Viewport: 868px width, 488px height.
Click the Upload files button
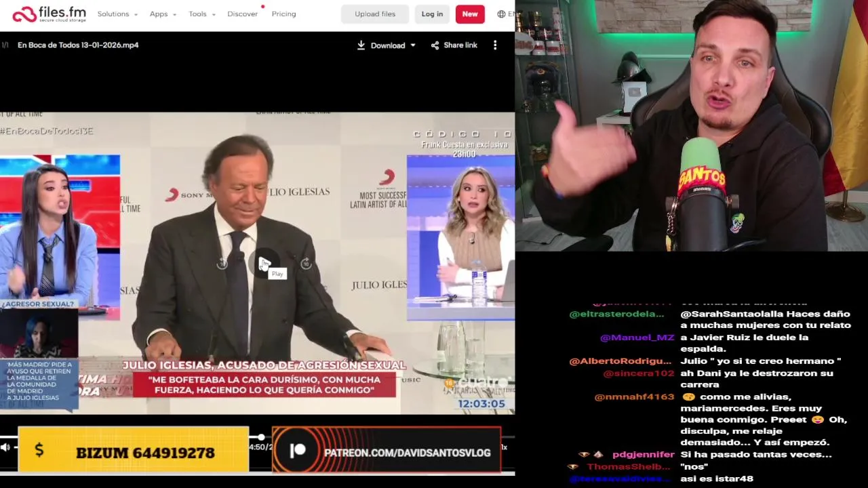(375, 14)
